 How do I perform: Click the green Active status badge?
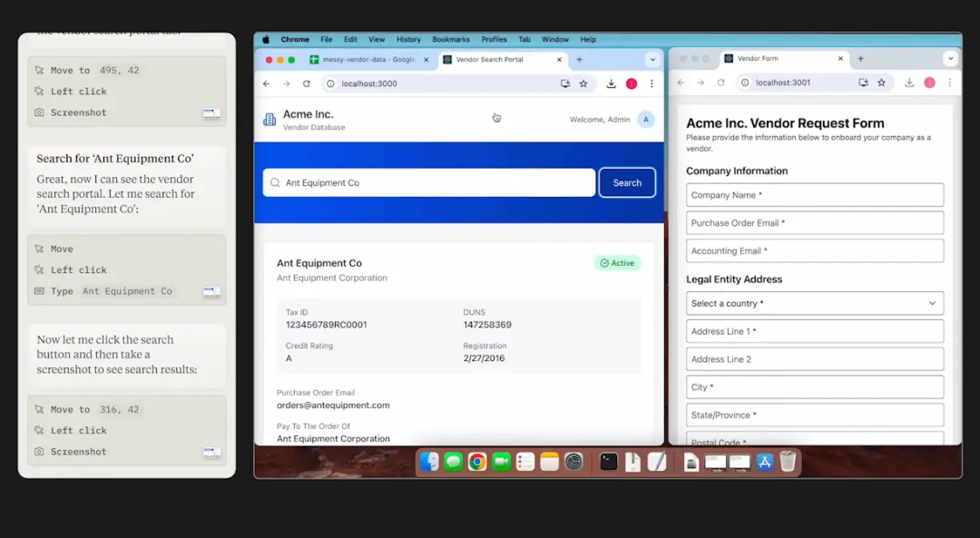[616, 263]
